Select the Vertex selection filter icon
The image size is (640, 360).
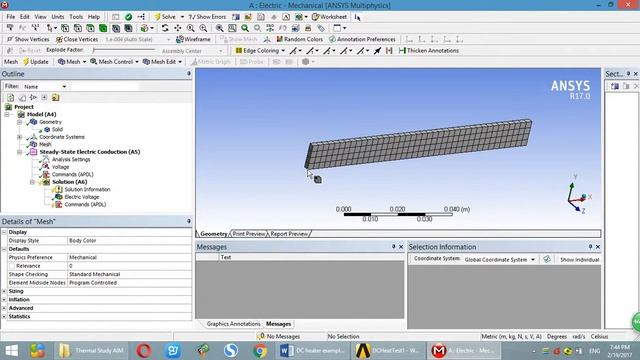pyautogui.click(x=65, y=28)
